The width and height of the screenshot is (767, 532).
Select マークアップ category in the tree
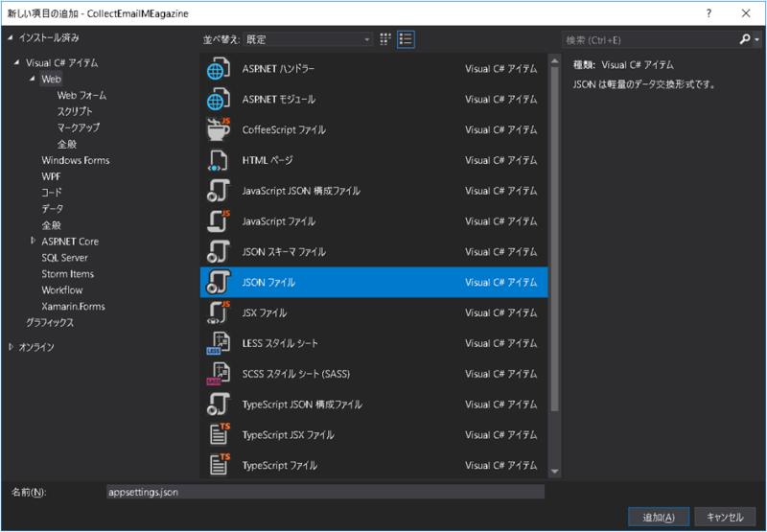tap(79, 127)
